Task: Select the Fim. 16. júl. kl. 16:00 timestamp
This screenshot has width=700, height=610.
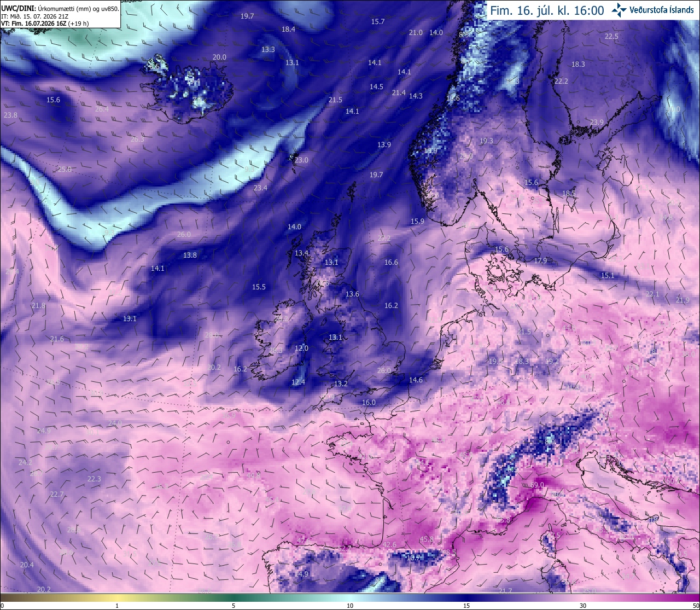Action: 547,10
